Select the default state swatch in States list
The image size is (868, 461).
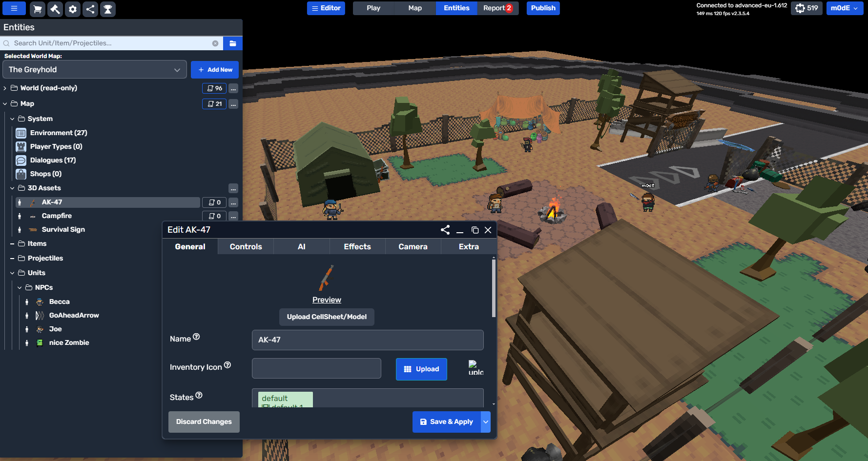(285, 398)
